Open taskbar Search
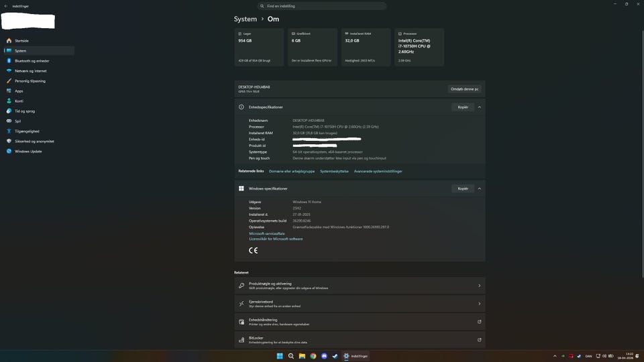This screenshot has width=644, height=362. click(290, 356)
